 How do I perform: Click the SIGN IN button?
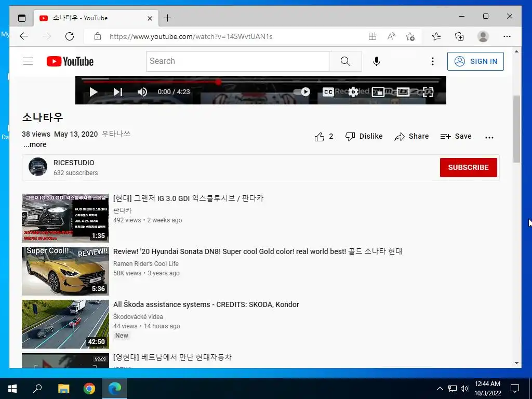pyautogui.click(x=475, y=61)
